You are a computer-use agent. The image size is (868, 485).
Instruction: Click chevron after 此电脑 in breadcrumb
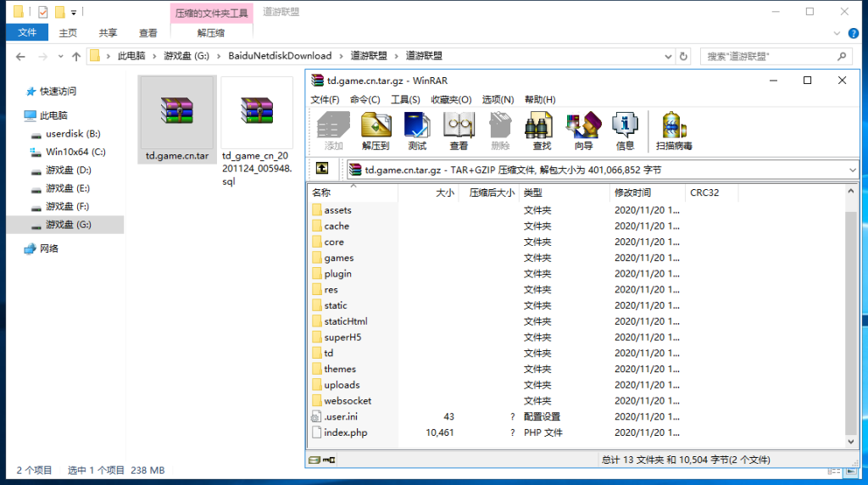pyautogui.click(x=154, y=57)
